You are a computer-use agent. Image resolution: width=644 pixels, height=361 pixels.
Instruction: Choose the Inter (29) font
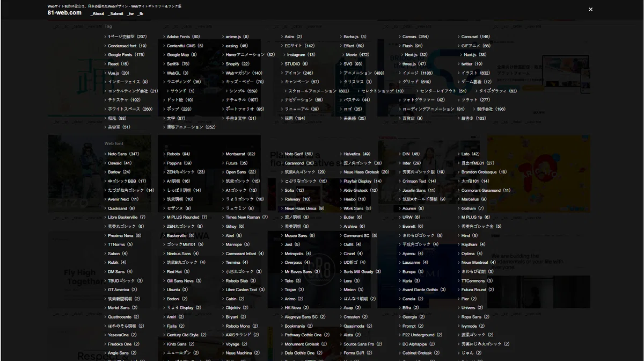(411, 163)
